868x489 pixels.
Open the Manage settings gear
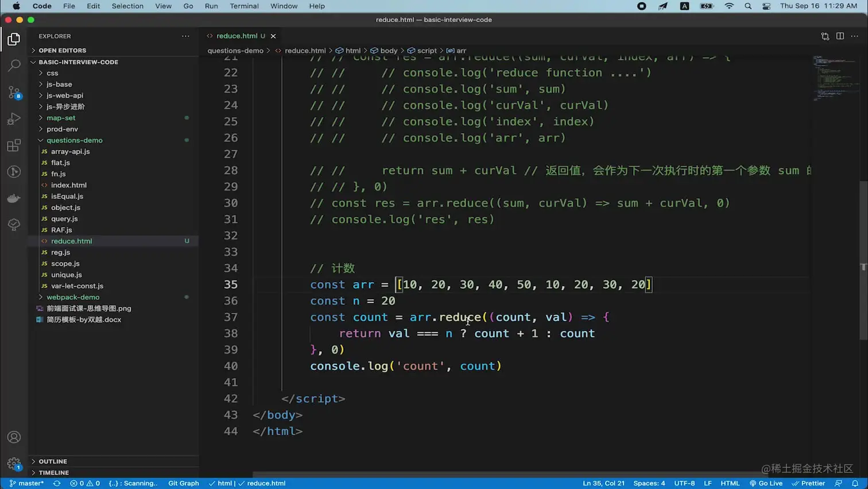14,464
